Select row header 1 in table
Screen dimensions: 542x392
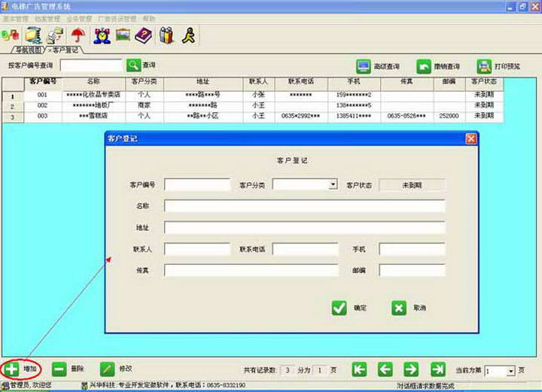tap(13, 97)
